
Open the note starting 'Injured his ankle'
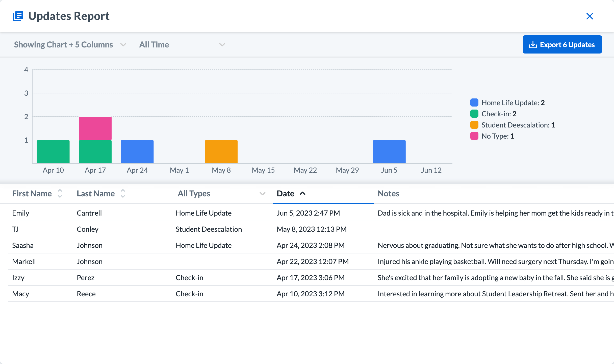pyautogui.click(x=496, y=262)
